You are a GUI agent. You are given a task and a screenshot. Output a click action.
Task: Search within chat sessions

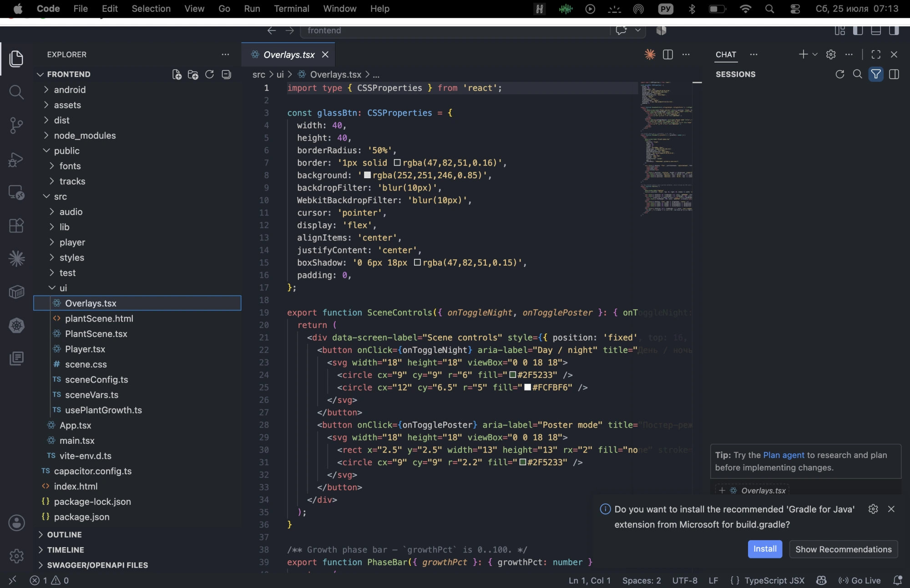[x=858, y=74]
